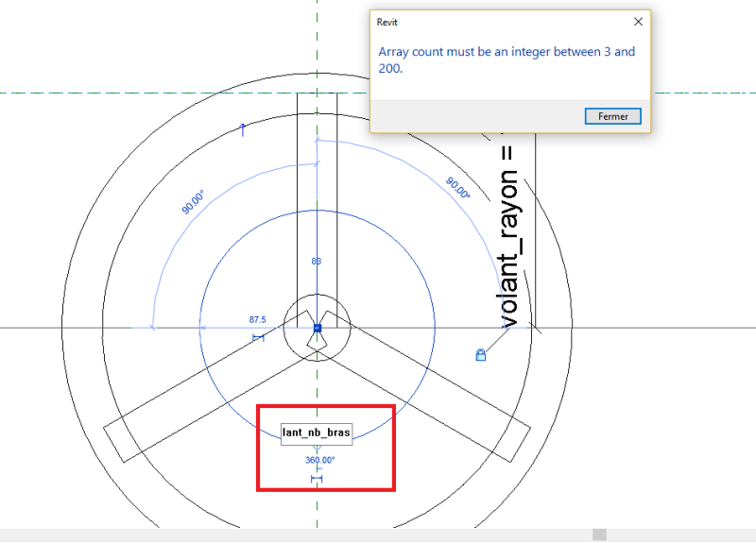The height and width of the screenshot is (543, 756).
Task: Click the dimension witness icon below 87.5
Action: pyautogui.click(x=258, y=337)
